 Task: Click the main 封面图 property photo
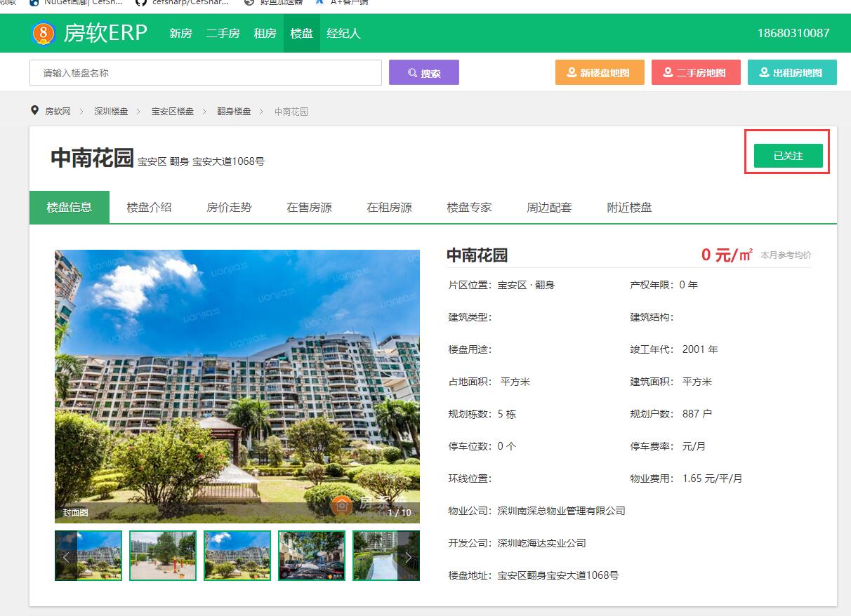pyautogui.click(x=237, y=387)
